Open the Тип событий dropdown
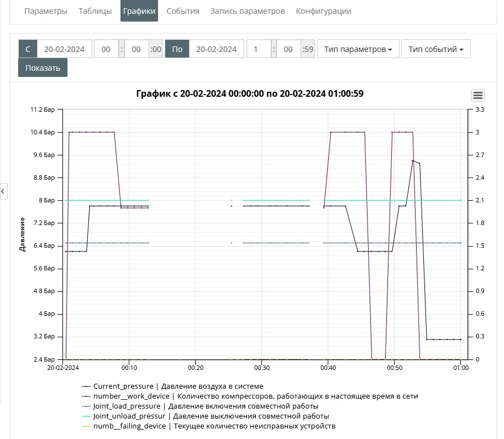Screen dimensions: 504x439 pyautogui.click(x=436, y=49)
